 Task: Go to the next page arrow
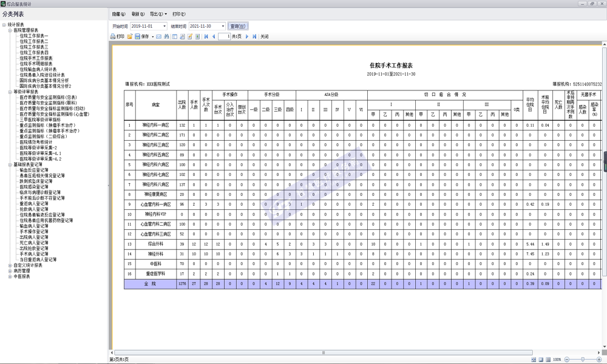pyautogui.click(x=247, y=36)
